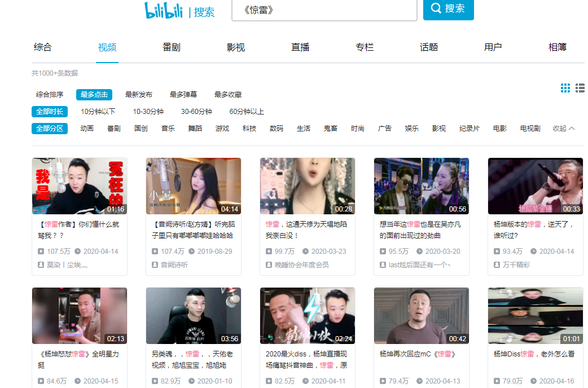Open the 综合 tab
The image size is (588, 388).
coord(43,47)
